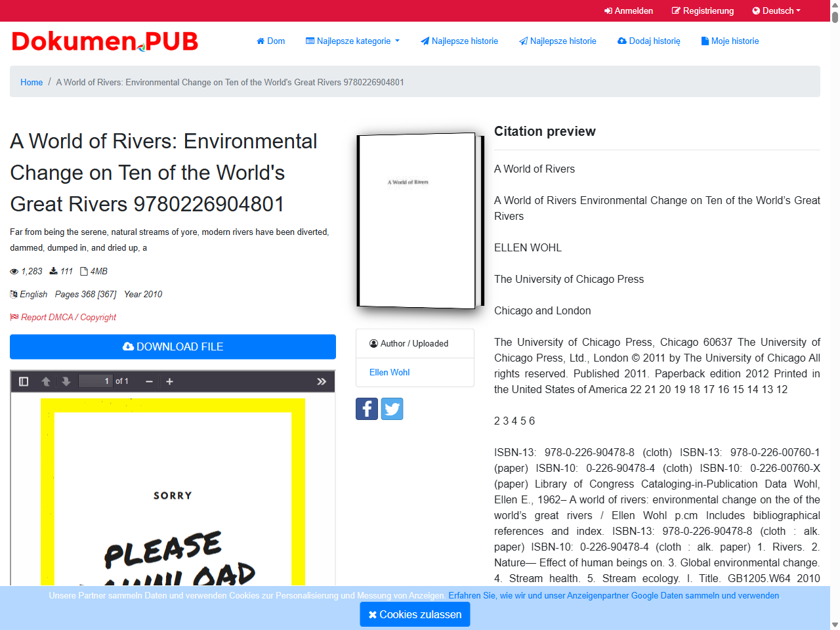Viewport: 840px width, 630px height.
Task: Share on Twitter icon
Action: pyautogui.click(x=392, y=409)
